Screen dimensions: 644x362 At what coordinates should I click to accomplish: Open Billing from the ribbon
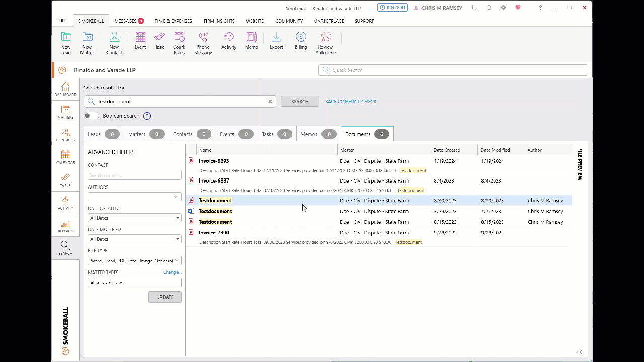click(x=301, y=41)
